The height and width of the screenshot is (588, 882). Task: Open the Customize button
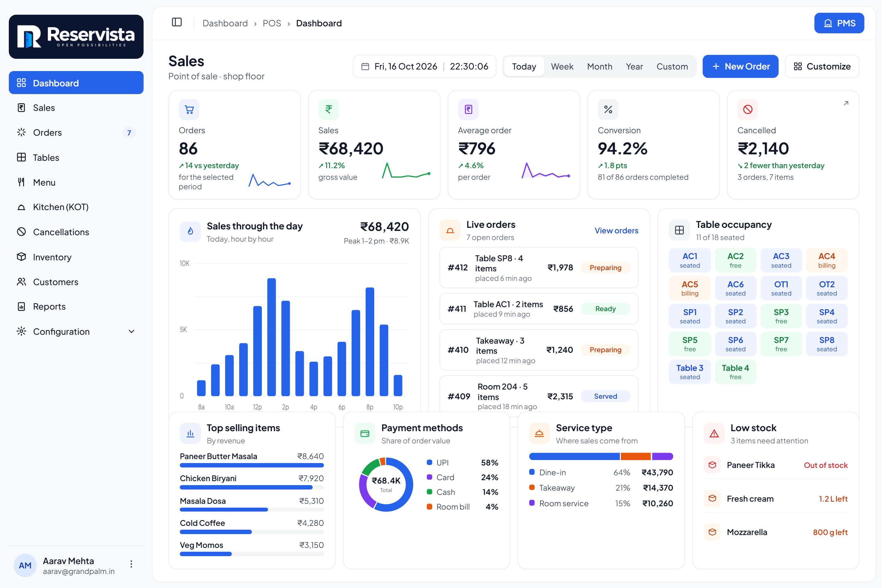coord(822,66)
